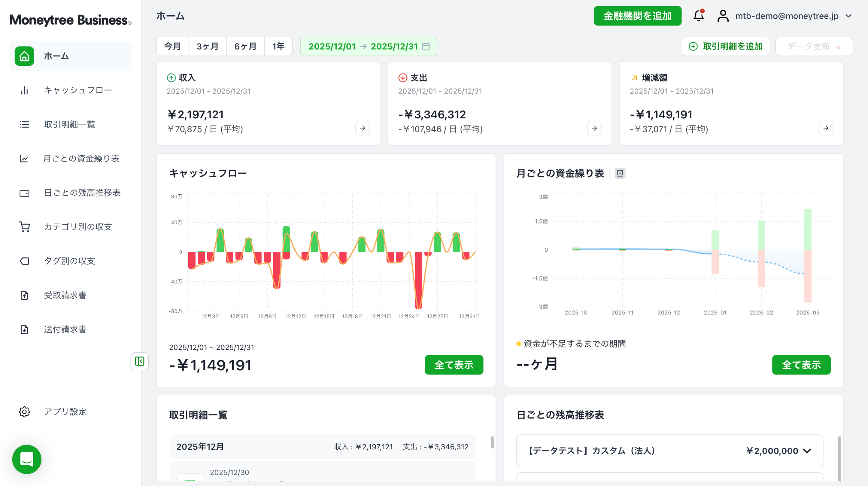Open the mtb-demo account dropdown menu
This screenshot has width=868, height=486.
(787, 16)
